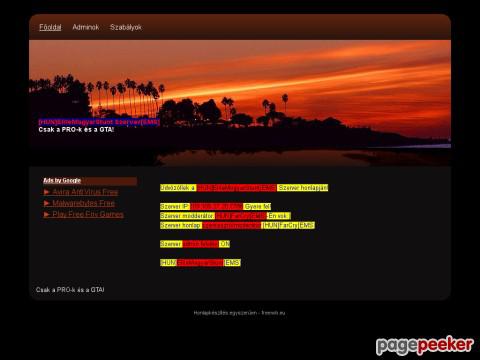The image size is (480, 360).
Task: Click the arrow icon beside Avira link
Action: point(47,192)
